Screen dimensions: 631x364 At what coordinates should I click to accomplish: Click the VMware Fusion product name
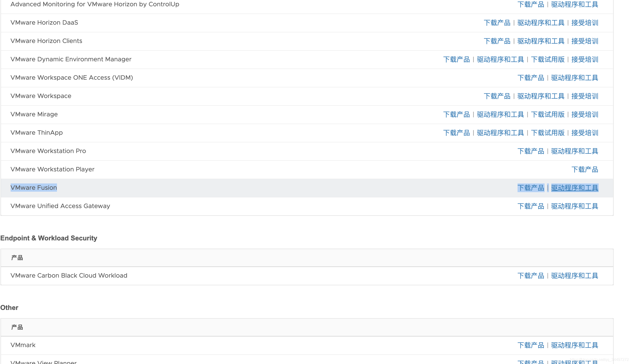coord(34,188)
